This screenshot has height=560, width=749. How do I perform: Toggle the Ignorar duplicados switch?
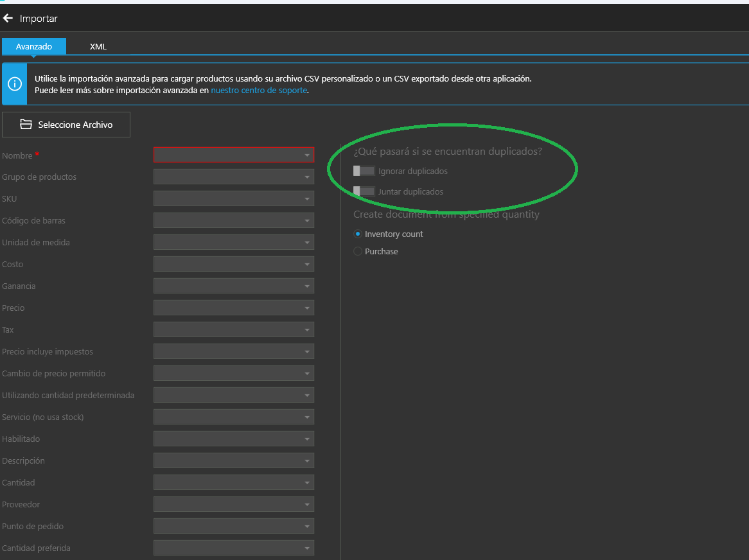point(364,171)
